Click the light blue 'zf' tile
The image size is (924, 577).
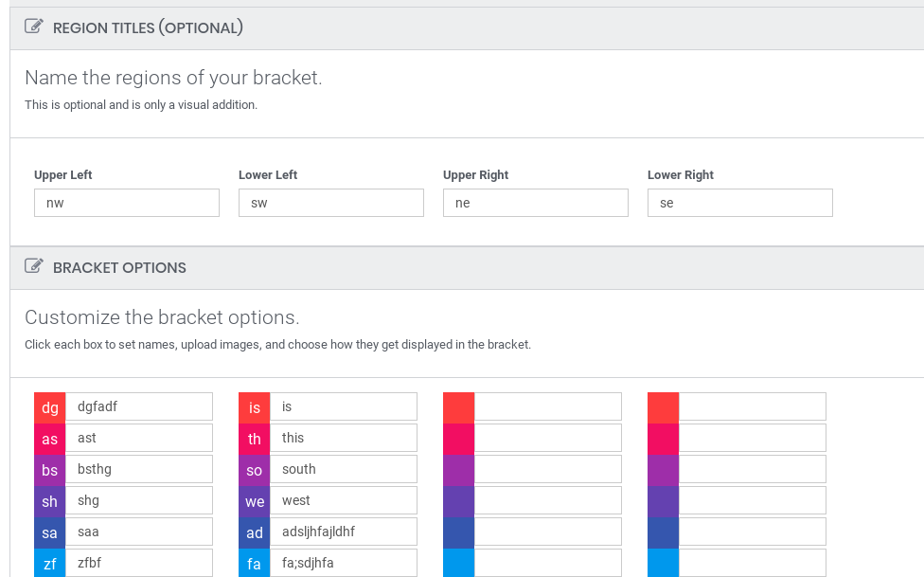(49, 563)
